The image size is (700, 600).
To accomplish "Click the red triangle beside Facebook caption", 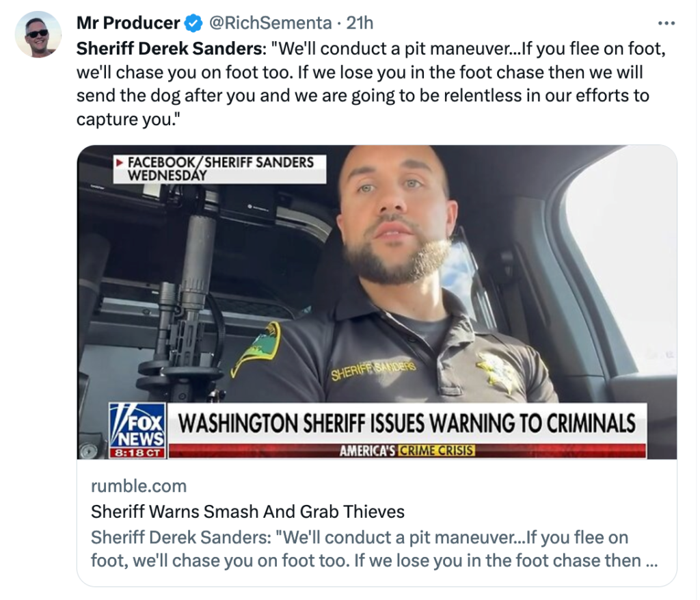I will (119, 163).
